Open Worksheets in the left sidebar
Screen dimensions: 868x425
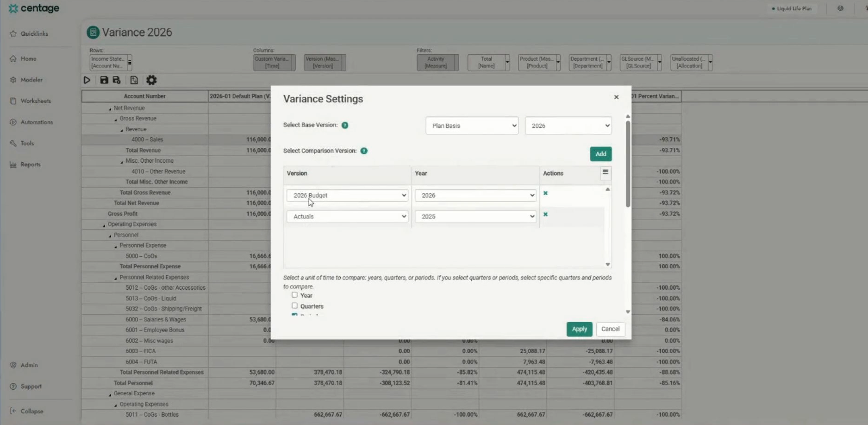(35, 101)
